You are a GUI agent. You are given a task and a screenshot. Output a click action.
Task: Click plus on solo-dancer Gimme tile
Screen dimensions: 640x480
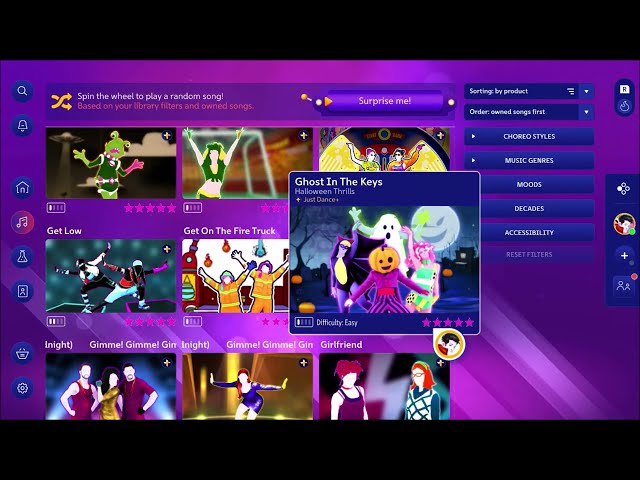coord(303,363)
